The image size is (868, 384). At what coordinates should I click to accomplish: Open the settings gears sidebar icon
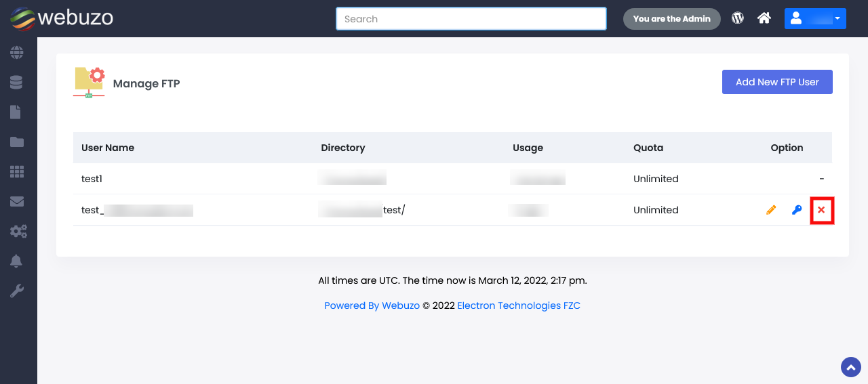(18, 232)
